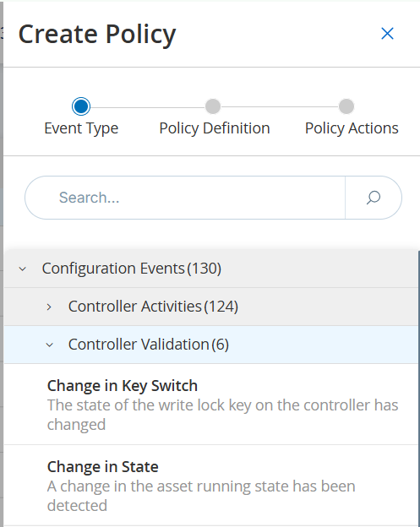420x527 pixels.
Task: Choose the Change in Key Switch event
Action: pos(210,405)
